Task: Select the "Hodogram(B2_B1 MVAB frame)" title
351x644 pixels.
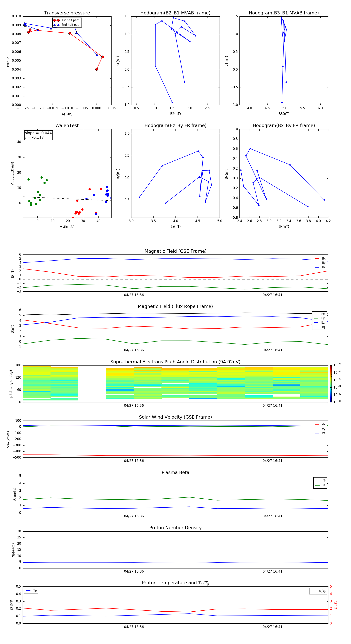Action: (x=175, y=13)
